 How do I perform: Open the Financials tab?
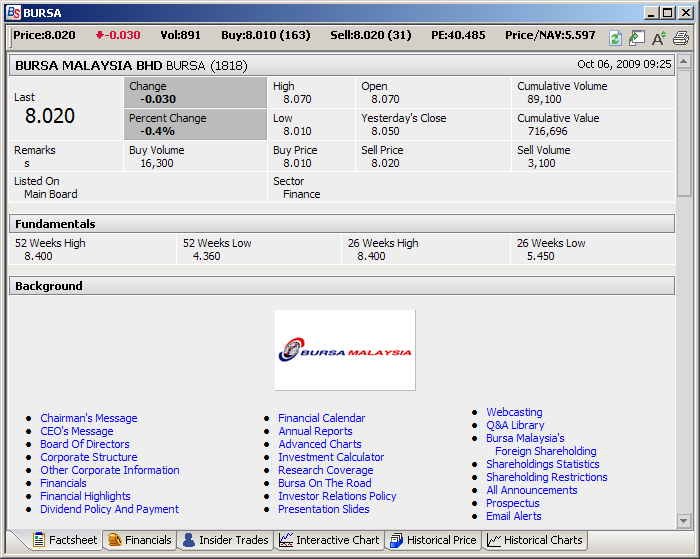(x=140, y=540)
